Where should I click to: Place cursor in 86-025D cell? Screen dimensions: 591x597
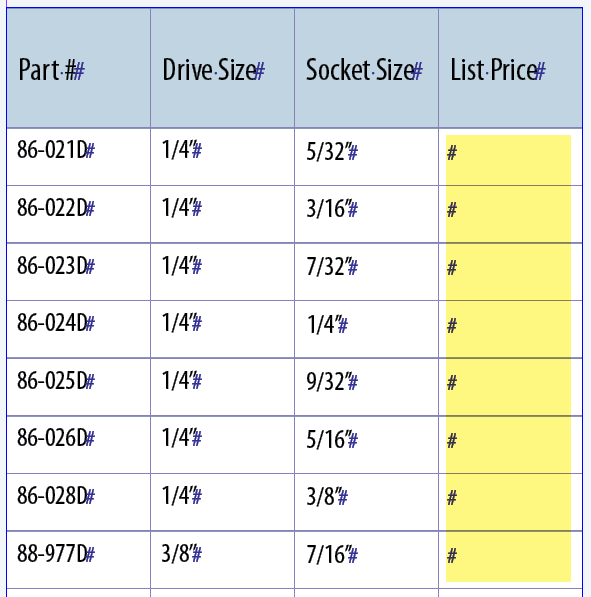click(x=79, y=387)
